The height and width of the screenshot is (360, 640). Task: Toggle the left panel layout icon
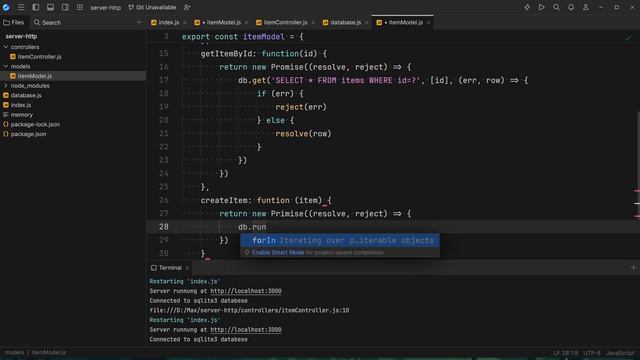pyautogui.click(x=36, y=7)
